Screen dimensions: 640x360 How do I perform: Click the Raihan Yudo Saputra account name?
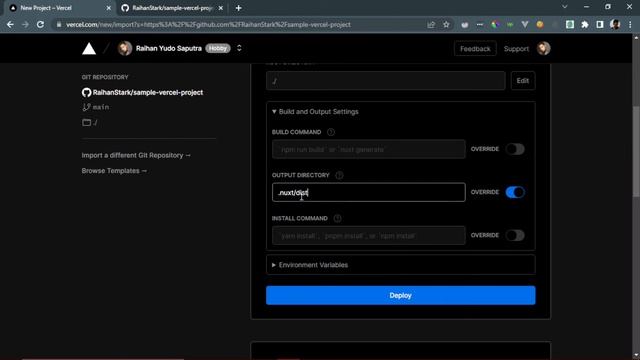click(x=169, y=49)
